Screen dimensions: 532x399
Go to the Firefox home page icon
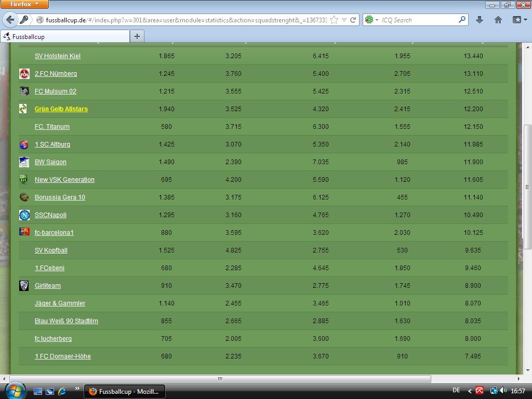tap(498, 20)
